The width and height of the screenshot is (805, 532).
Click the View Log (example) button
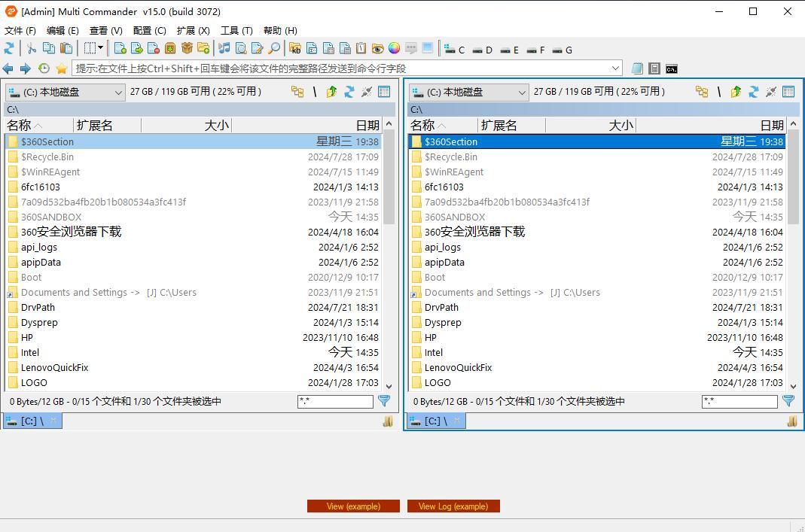[453, 506]
